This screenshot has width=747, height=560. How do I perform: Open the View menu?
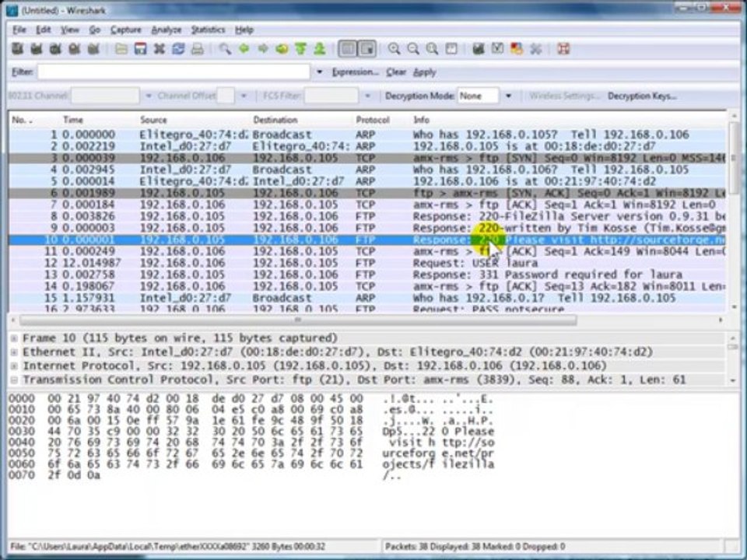pos(69,30)
